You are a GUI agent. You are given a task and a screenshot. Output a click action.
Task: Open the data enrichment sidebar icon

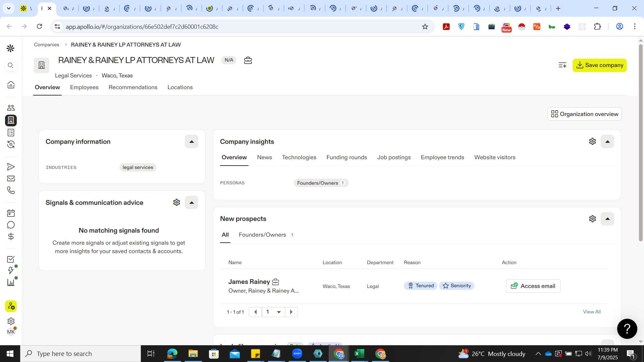pyautogui.click(x=11, y=144)
